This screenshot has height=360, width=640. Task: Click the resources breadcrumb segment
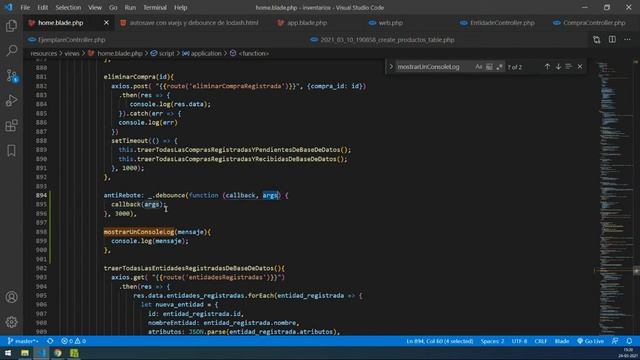(44, 53)
